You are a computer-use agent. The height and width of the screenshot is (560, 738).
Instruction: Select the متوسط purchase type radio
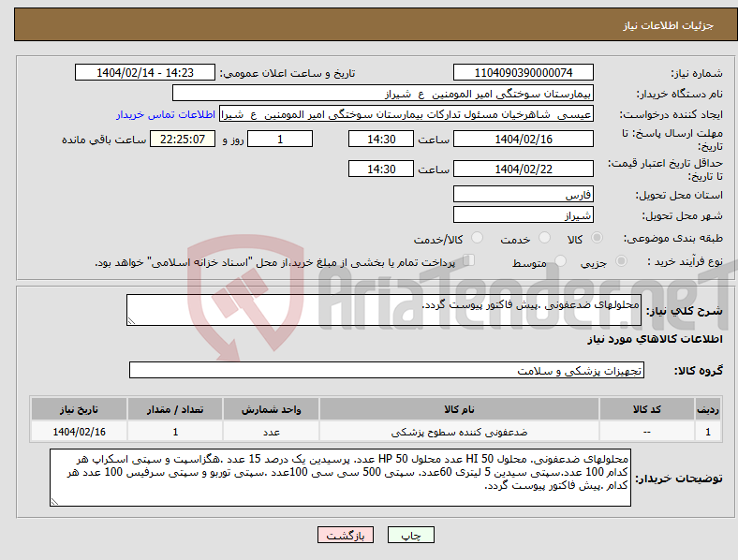point(560,260)
